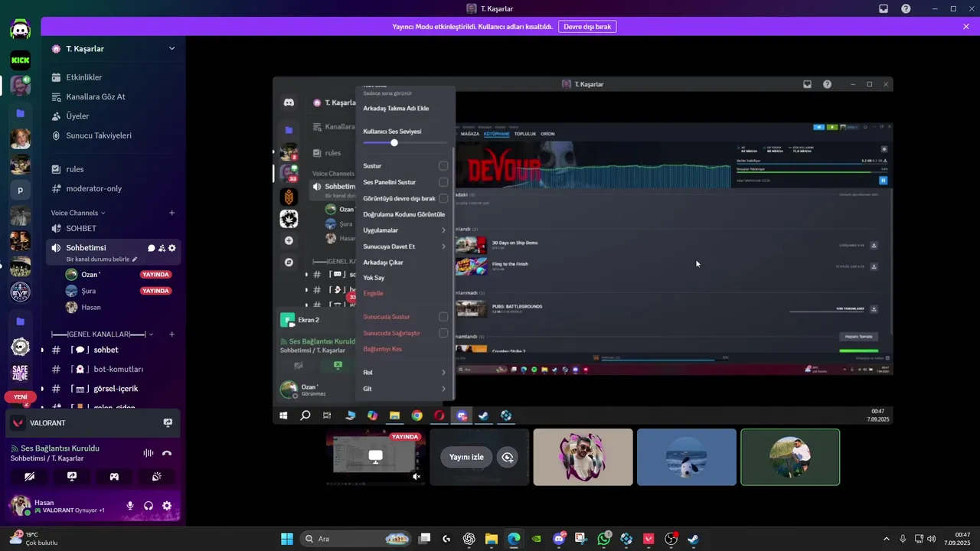
Task: Add a channel to Voice Channels
Action: (x=171, y=213)
